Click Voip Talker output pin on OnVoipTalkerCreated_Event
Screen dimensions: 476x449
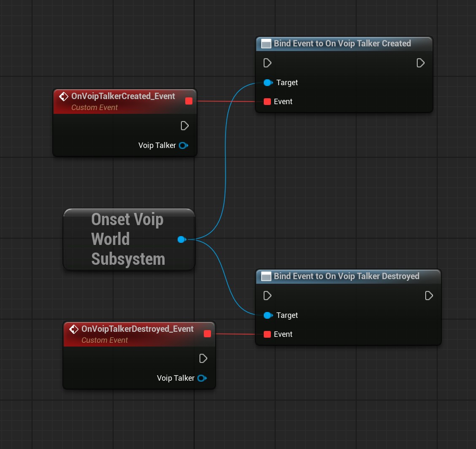point(184,145)
